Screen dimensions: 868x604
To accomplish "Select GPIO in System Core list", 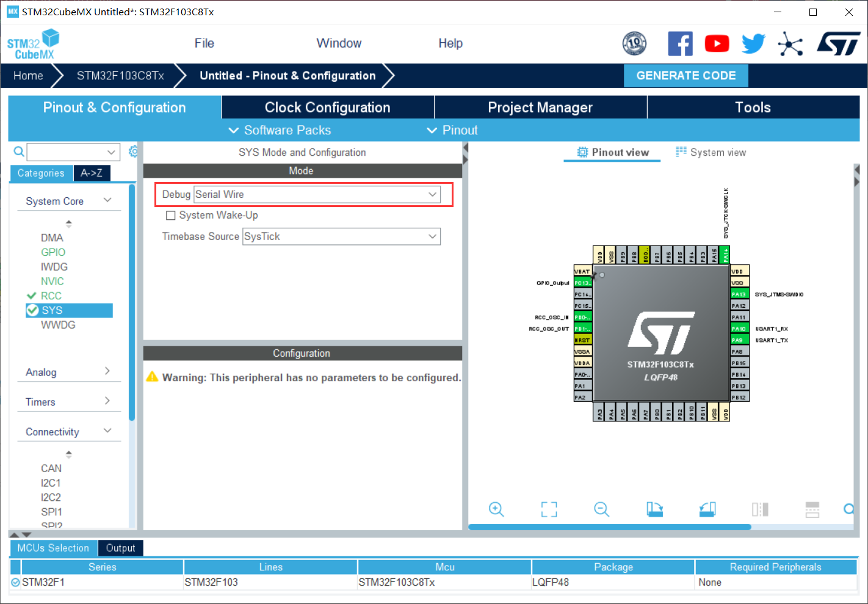I will click(53, 252).
